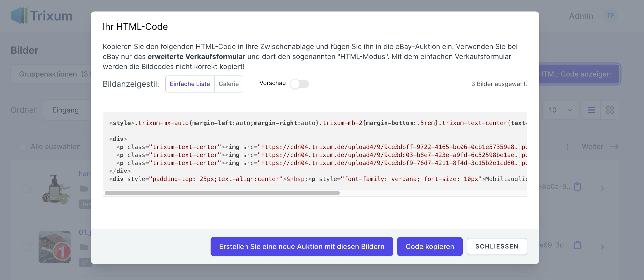The image size is (644, 280).
Task: Switch to grid view icon
Action: [x=610, y=110]
